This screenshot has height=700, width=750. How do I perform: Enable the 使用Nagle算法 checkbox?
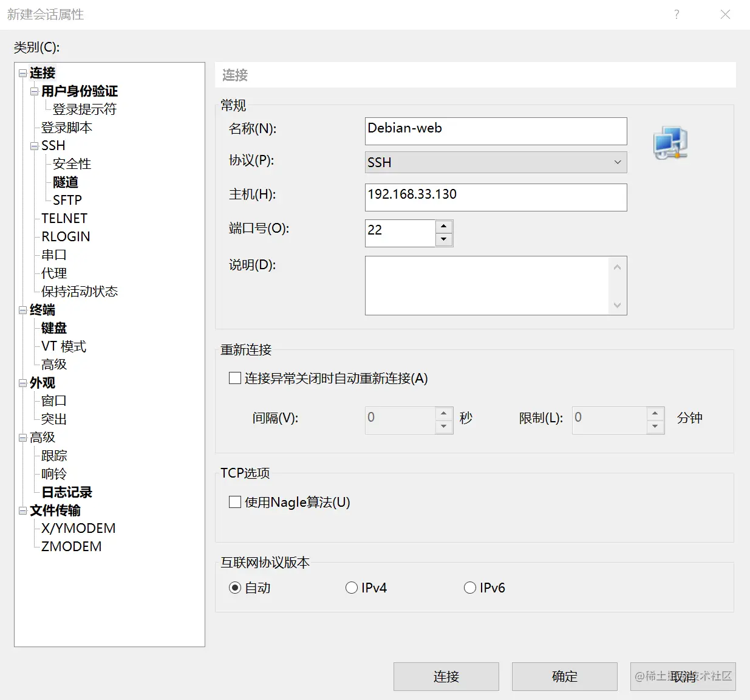tap(235, 502)
